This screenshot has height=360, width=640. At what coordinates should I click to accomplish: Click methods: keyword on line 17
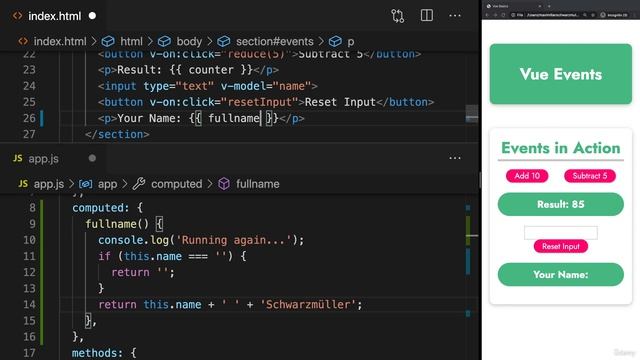click(97, 353)
